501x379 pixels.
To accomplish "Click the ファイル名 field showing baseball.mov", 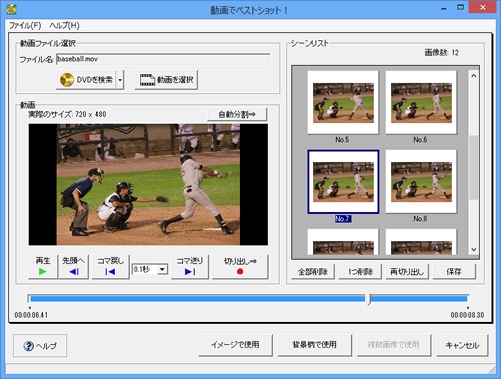I will coord(163,59).
